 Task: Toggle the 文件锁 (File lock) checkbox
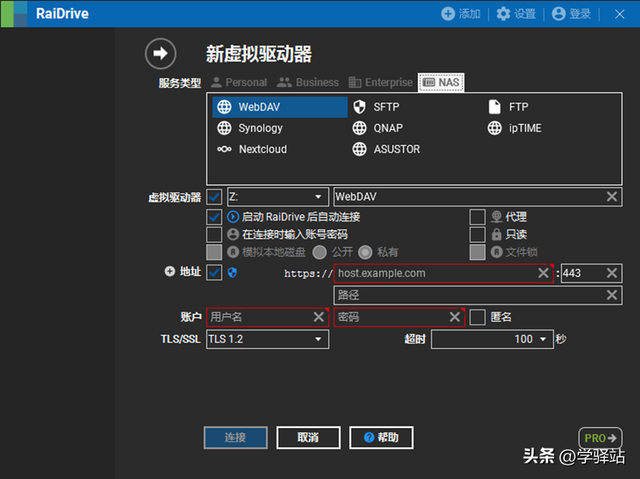[x=477, y=252]
